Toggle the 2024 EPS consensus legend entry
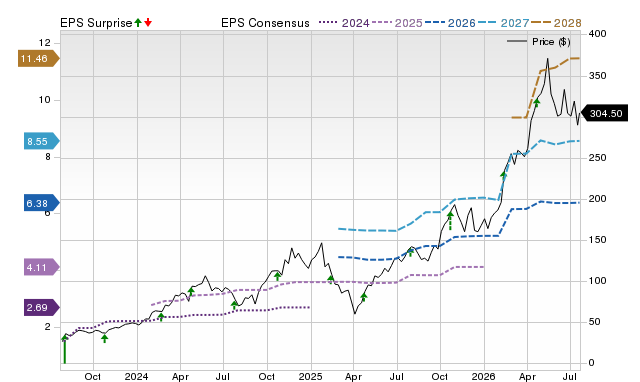640x382 pixels. (344, 23)
